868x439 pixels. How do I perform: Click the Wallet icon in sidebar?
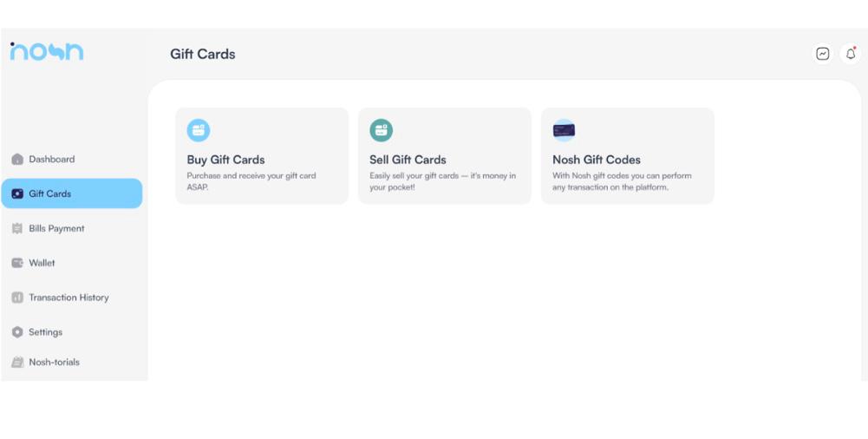tap(17, 263)
